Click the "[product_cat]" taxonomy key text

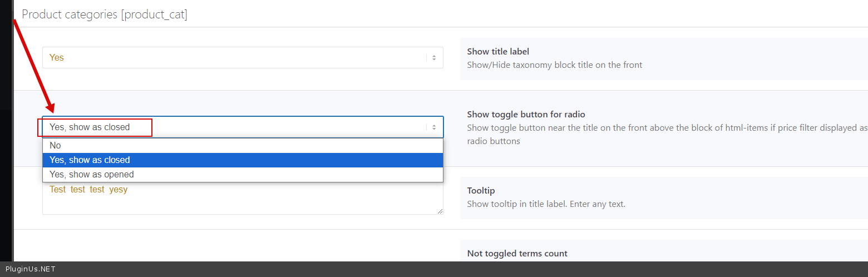click(x=154, y=14)
